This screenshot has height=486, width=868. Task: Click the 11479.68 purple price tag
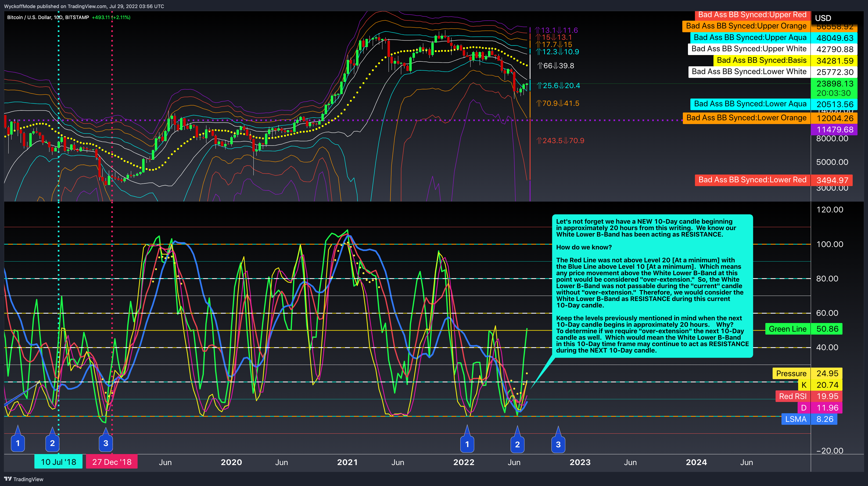pyautogui.click(x=835, y=130)
